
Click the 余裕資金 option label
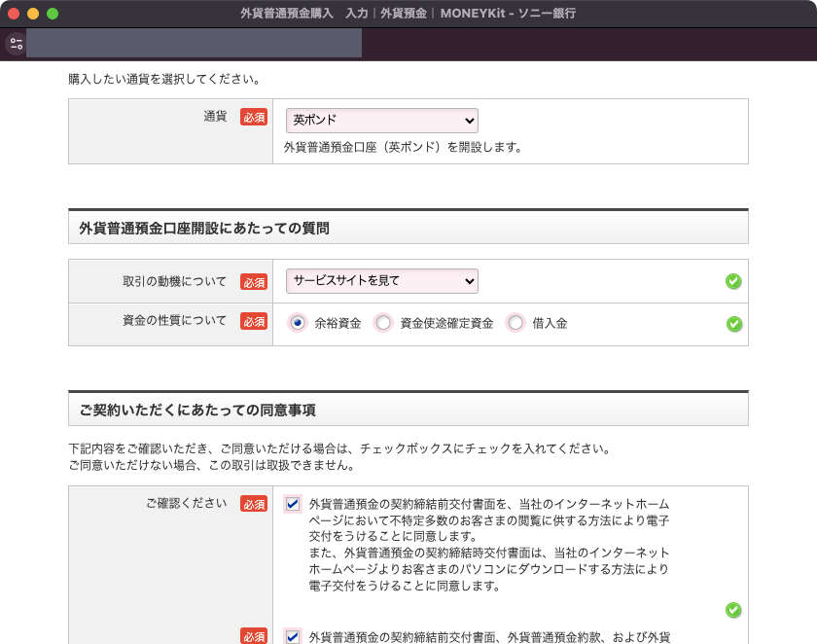point(337,324)
